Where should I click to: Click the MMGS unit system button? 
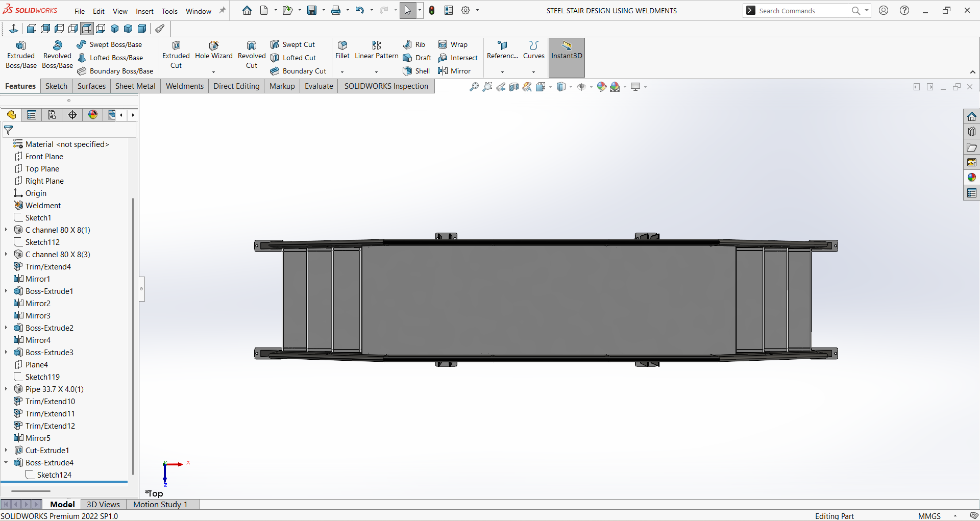coord(929,516)
